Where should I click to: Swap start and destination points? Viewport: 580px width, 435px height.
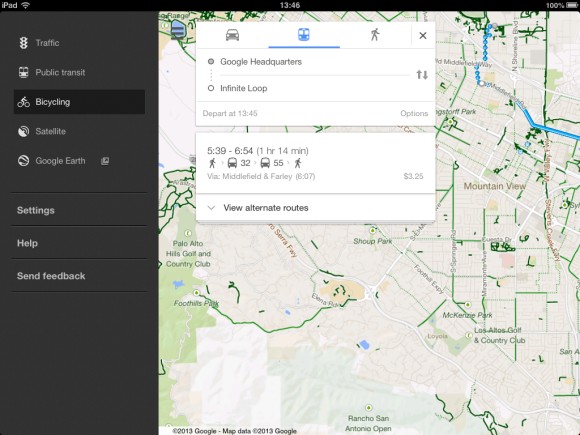pyautogui.click(x=422, y=75)
